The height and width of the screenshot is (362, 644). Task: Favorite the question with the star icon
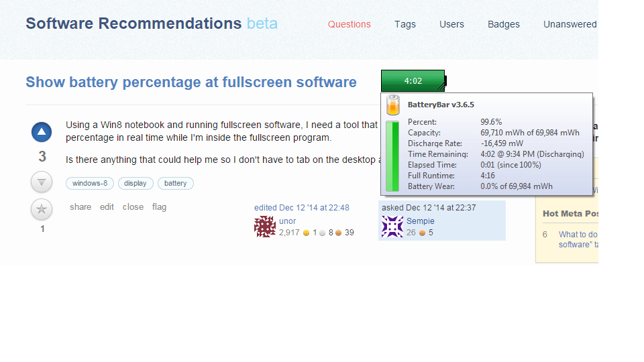(x=42, y=209)
